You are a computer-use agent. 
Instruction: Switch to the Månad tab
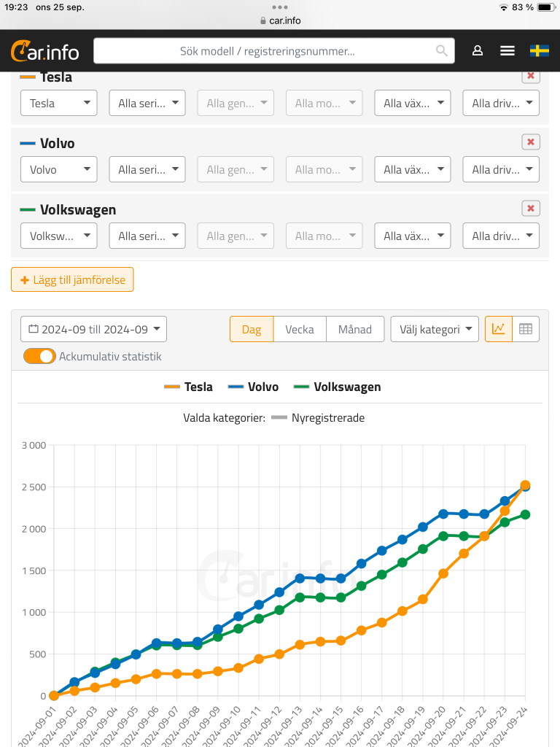pos(354,329)
